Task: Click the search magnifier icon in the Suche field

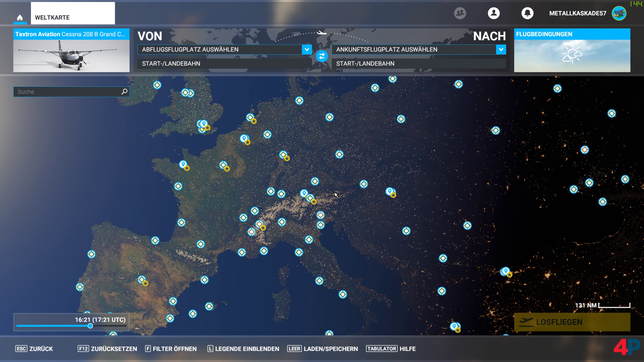Action: pyautogui.click(x=124, y=91)
